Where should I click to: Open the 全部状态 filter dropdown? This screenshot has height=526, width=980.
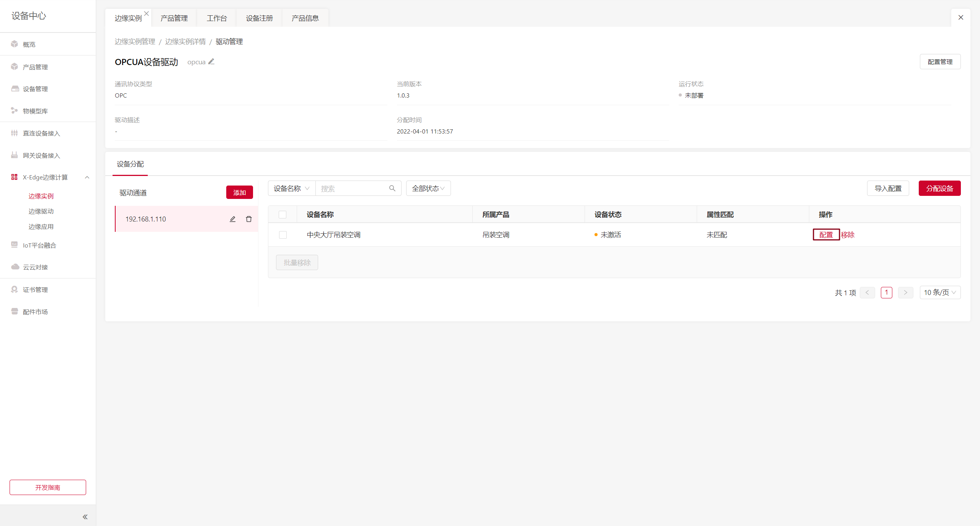point(428,188)
